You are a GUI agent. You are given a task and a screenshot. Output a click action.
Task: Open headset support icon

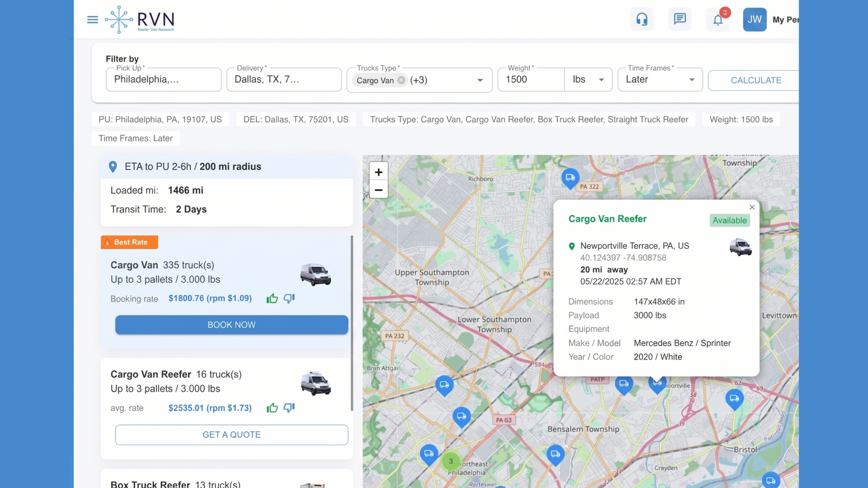[642, 19]
